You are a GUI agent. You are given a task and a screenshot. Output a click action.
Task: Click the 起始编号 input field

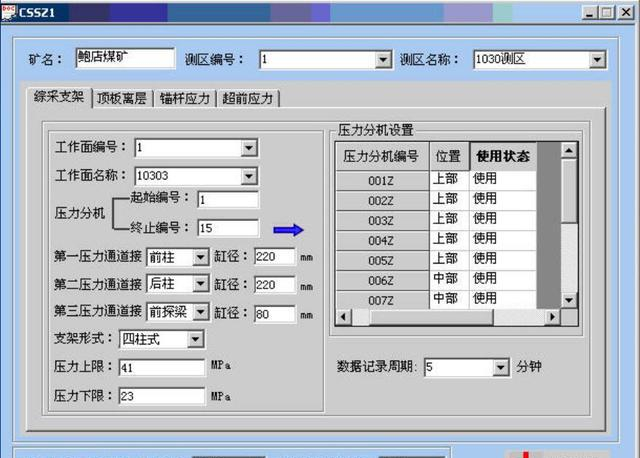[228, 200]
